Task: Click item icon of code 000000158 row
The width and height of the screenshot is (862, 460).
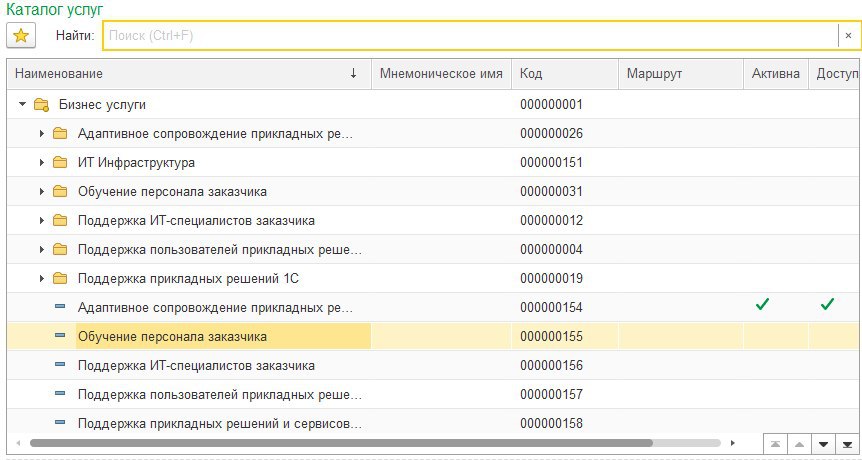Action: 60,423
